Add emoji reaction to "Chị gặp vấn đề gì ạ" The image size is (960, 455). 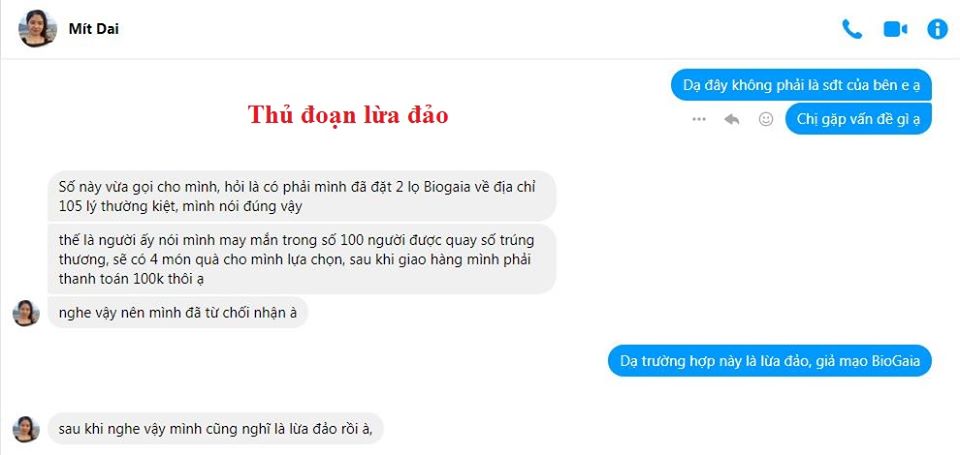coord(765,119)
